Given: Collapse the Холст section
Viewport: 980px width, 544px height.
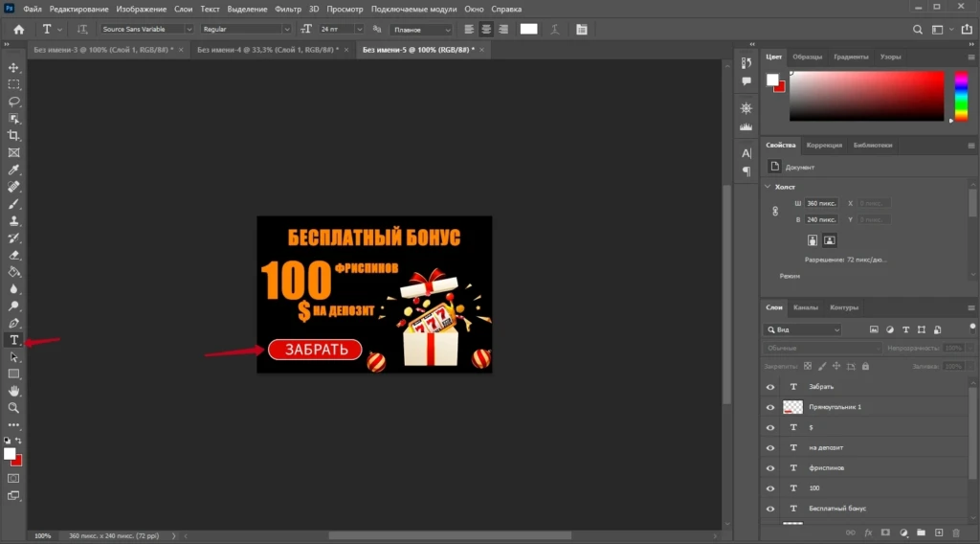Looking at the screenshot, I should 768,187.
